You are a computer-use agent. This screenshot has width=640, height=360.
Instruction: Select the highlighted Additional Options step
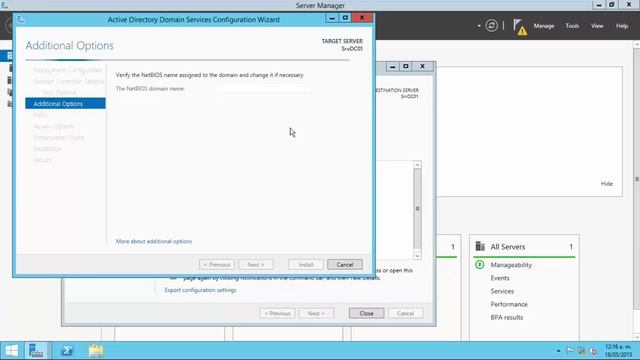(65, 104)
